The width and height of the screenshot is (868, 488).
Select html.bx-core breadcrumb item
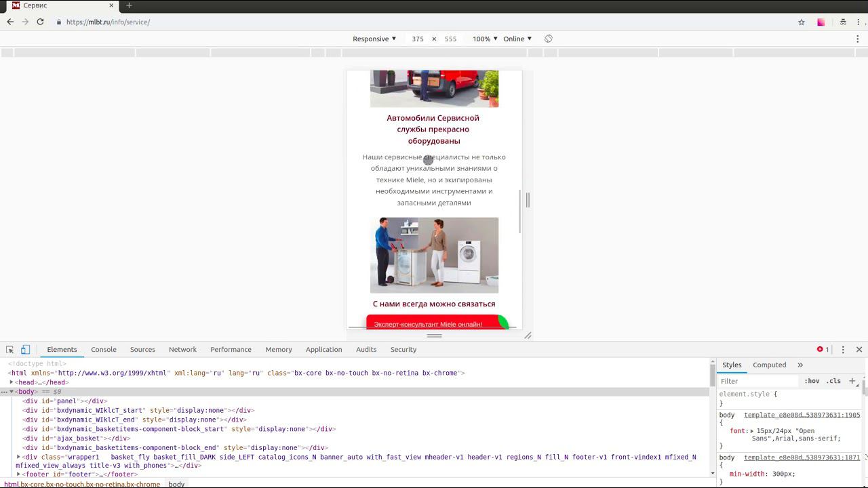83,484
